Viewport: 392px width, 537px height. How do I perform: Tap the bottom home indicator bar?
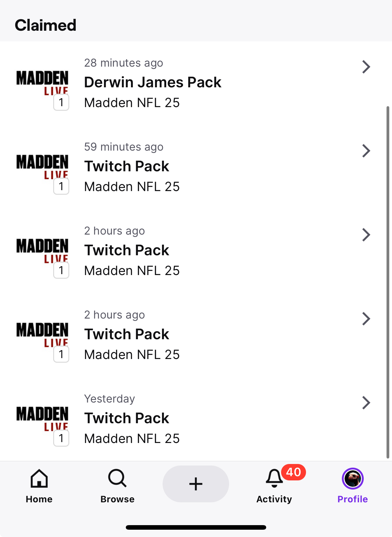point(196,527)
